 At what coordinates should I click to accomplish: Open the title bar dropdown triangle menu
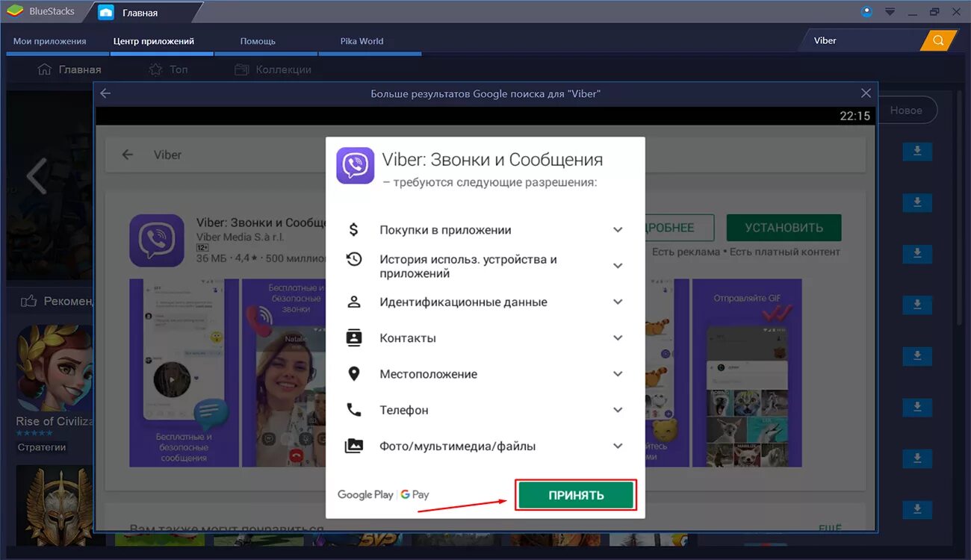tap(890, 11)
